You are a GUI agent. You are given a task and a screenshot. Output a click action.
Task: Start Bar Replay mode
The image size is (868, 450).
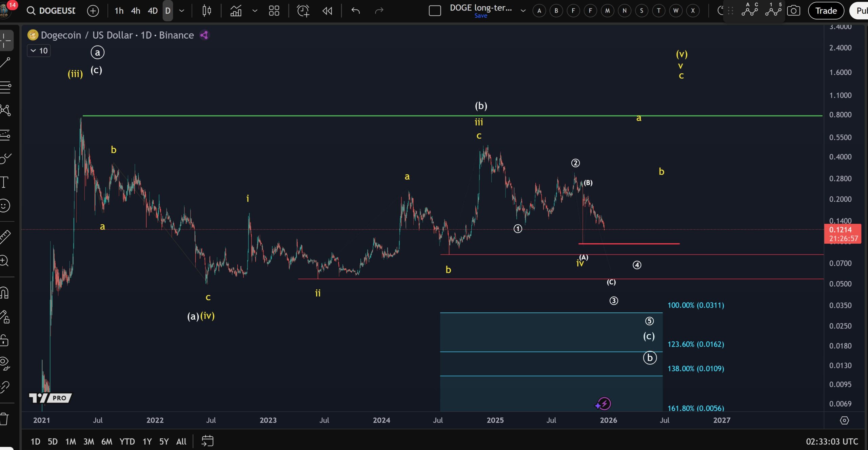coord(327,11)
